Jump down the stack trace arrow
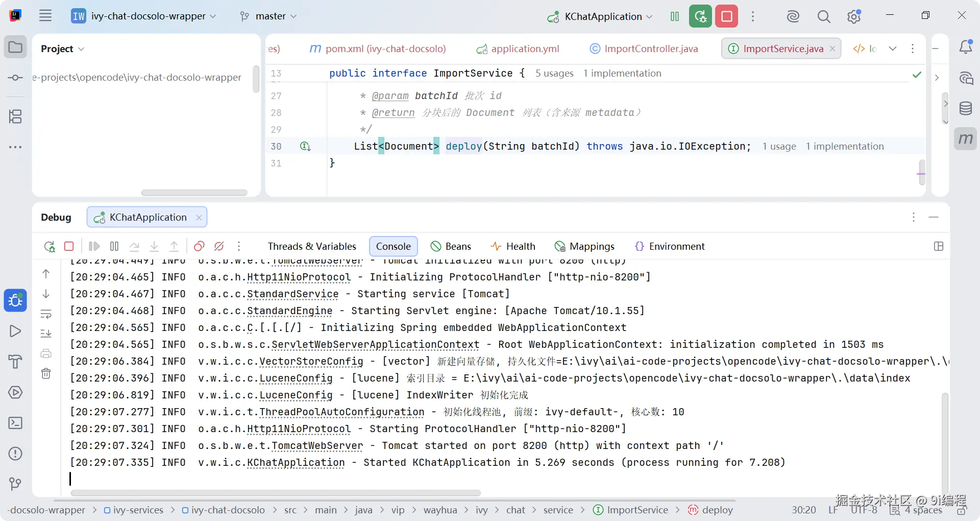The image size is (980, 521). tap(46, 294)
